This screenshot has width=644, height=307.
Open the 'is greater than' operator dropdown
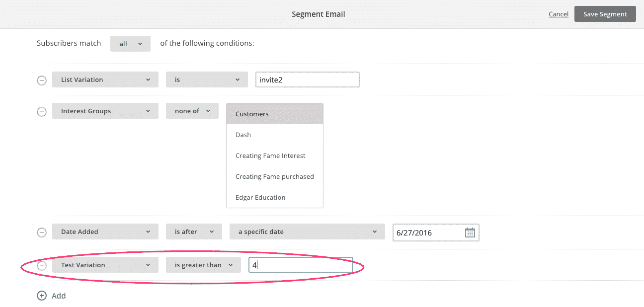(x=203, y=265)
